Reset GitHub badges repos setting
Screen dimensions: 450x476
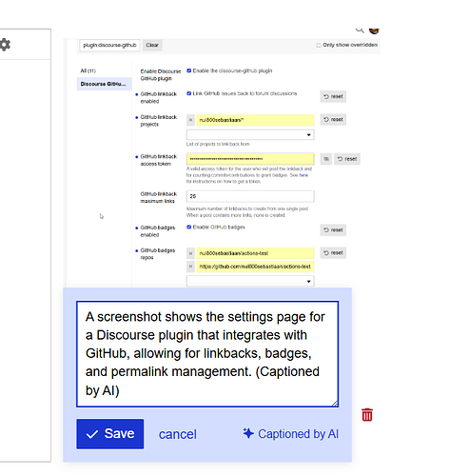coord(333,253)
